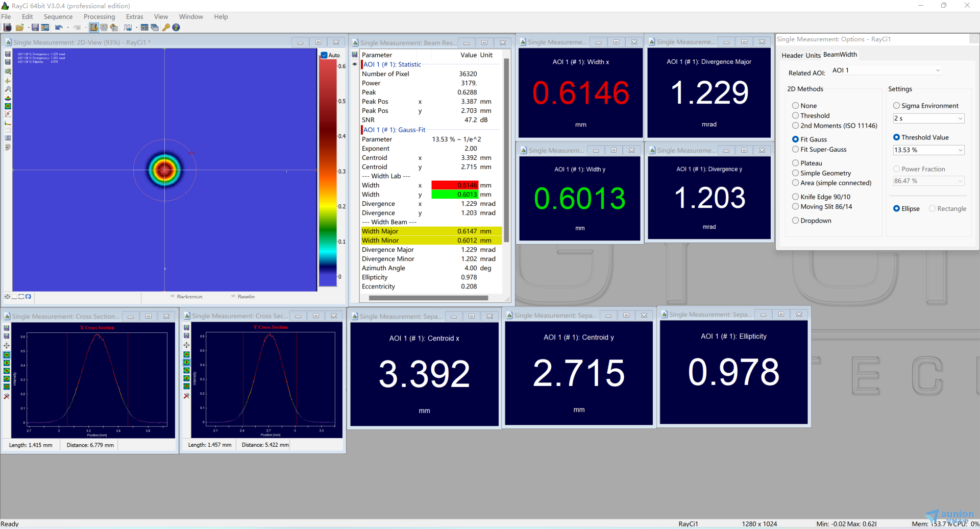
Task: Select horizontal cut icon in X Cross Section window
Action: pos(7,354)
